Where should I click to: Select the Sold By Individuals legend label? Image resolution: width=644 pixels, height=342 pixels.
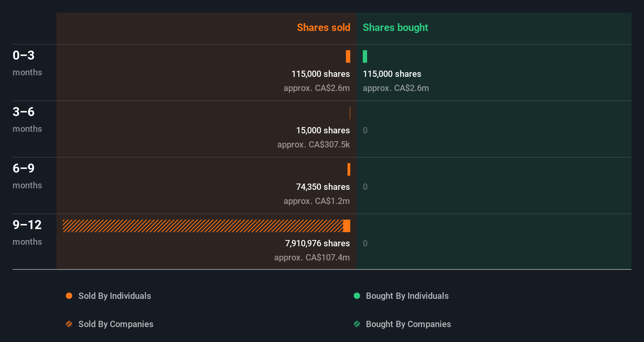pos(115,296)
